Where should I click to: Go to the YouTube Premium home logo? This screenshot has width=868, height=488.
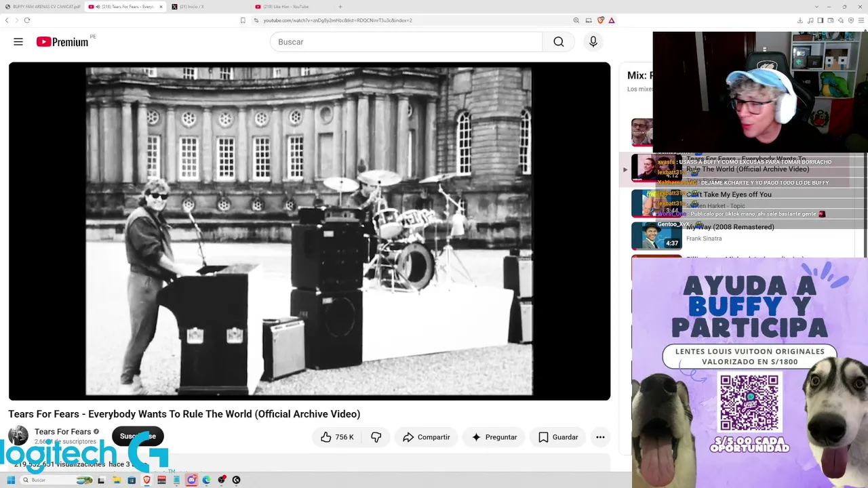click(62, 42)
